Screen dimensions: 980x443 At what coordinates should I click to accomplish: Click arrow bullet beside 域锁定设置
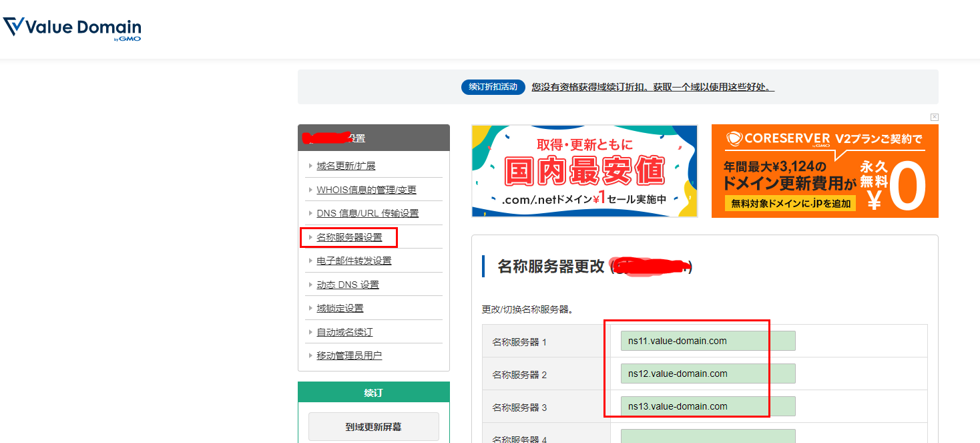pyautogui.click(x=310, y=308)
